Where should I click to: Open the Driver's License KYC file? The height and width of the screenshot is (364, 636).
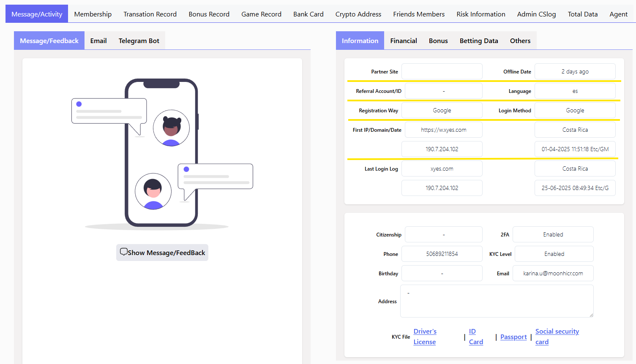coord(425,337)
